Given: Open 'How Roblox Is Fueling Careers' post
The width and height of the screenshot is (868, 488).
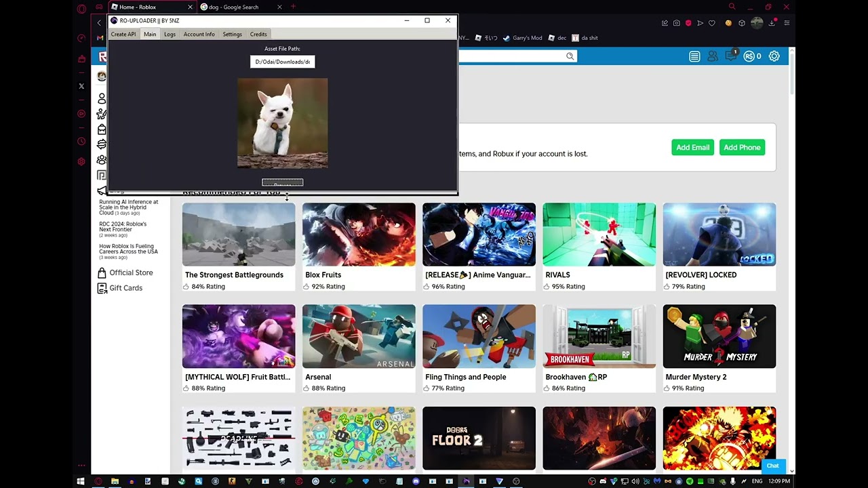Looking at the screenshot, I should (x=128, y=249).
